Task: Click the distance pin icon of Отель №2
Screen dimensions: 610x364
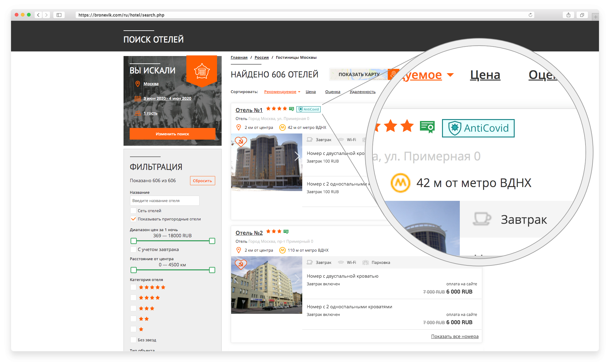Action: [x=239, y=250]
